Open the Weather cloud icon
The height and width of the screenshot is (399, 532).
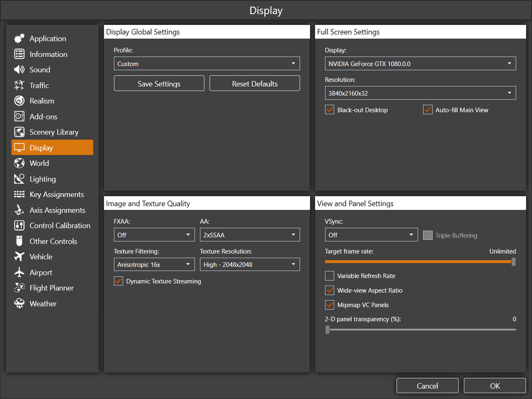click(19, 304)
